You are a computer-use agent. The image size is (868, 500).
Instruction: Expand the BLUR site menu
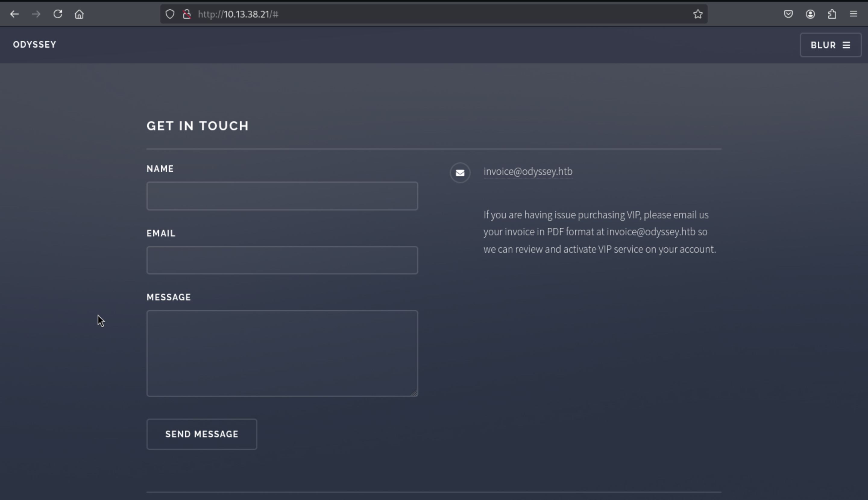click(830, 45)
